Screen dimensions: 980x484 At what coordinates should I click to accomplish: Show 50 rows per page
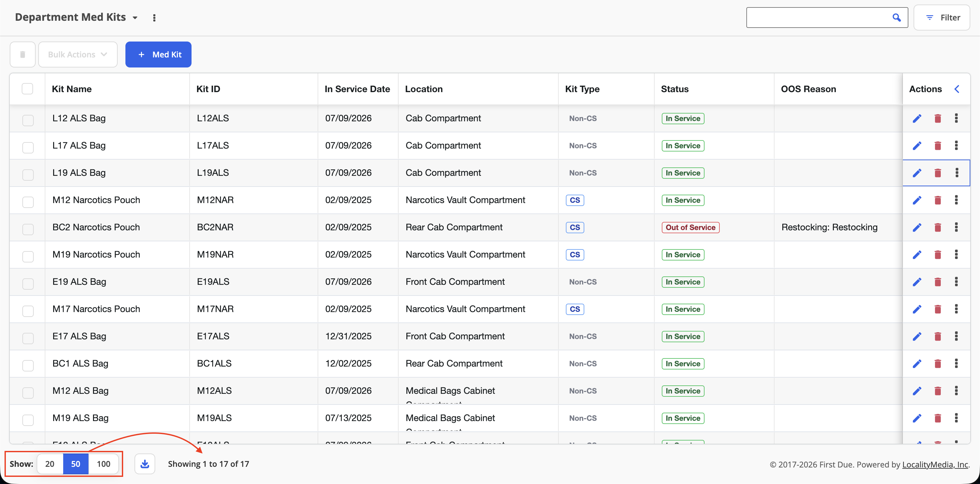[76, 464]
